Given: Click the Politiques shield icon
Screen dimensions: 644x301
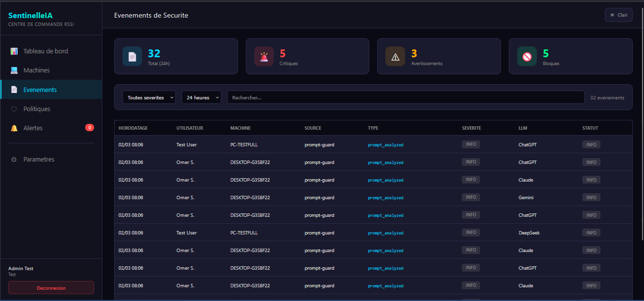Looking at the screenshot, I should coord(14,109).
